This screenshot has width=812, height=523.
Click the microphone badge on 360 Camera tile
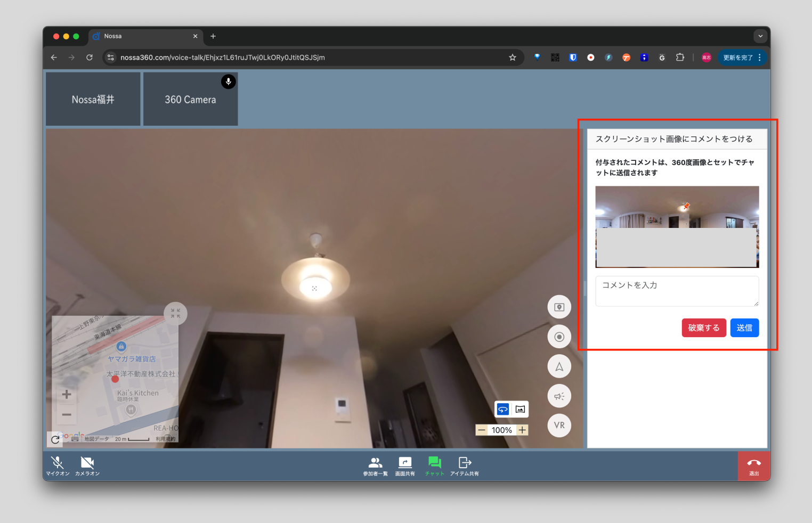click(x=229, y=81)
